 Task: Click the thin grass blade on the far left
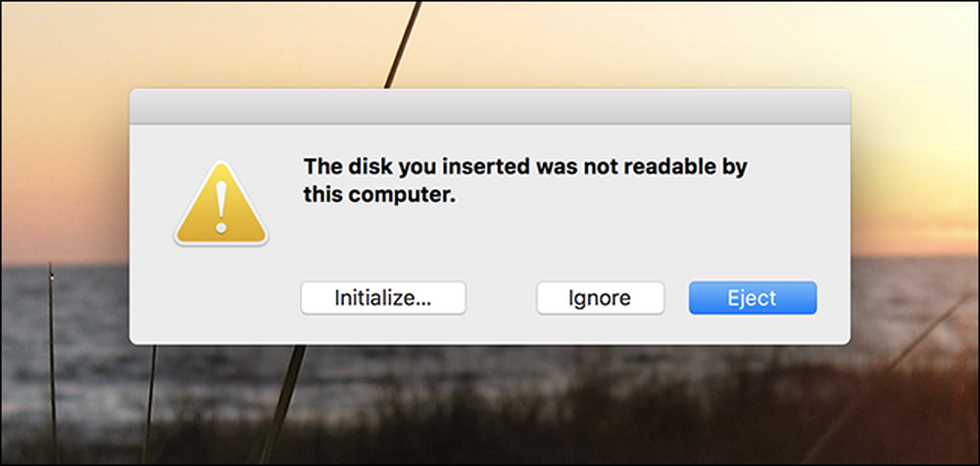(x=53, y=363)
